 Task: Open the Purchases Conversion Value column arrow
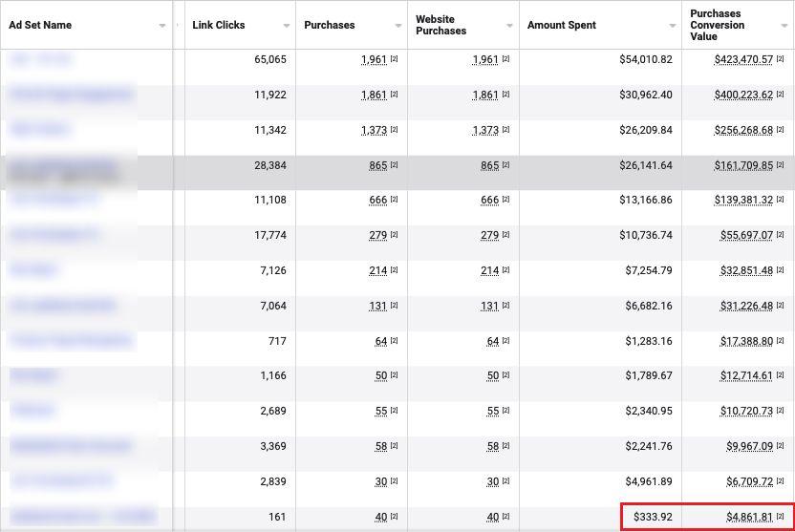[784, 26]
